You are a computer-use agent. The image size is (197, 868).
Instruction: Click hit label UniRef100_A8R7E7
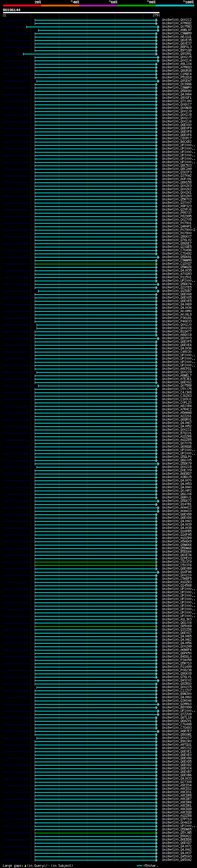tap(176, 731)
